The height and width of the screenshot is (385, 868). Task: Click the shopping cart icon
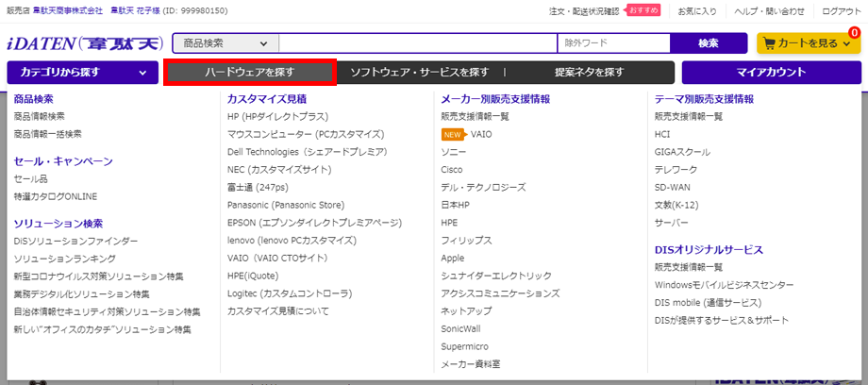click(769, 43)
